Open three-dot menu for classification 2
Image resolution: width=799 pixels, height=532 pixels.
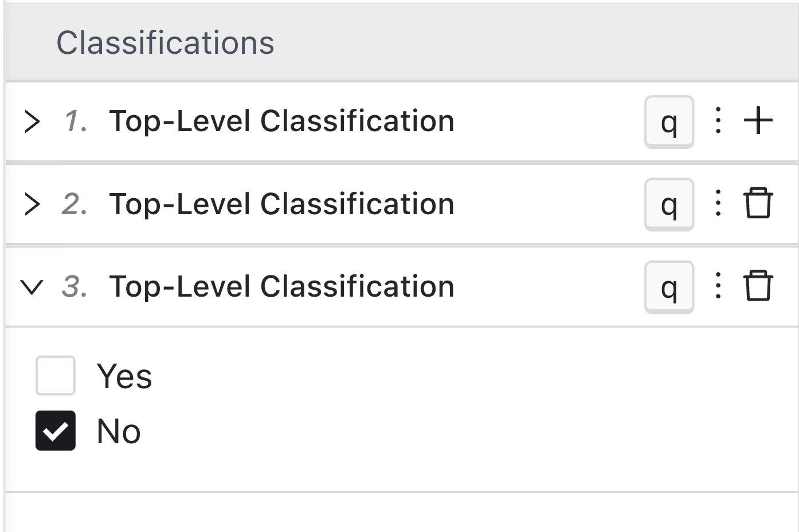click(x=718, y=203)
